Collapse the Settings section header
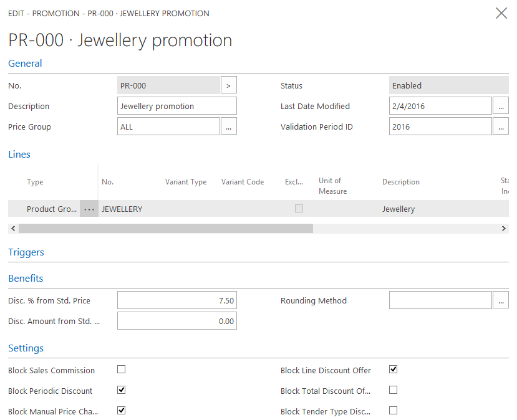This screenshot has height=420, width=517. coord(26,348)
